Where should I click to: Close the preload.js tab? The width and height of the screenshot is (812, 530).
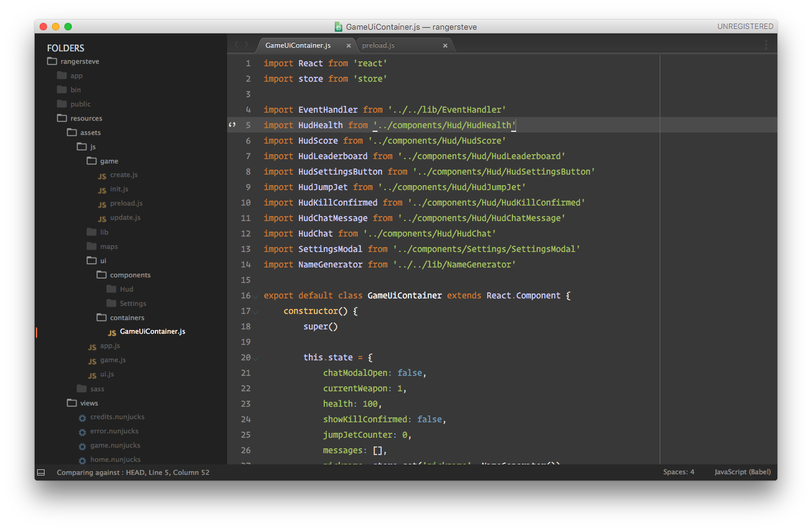click(x=445, y=46)
